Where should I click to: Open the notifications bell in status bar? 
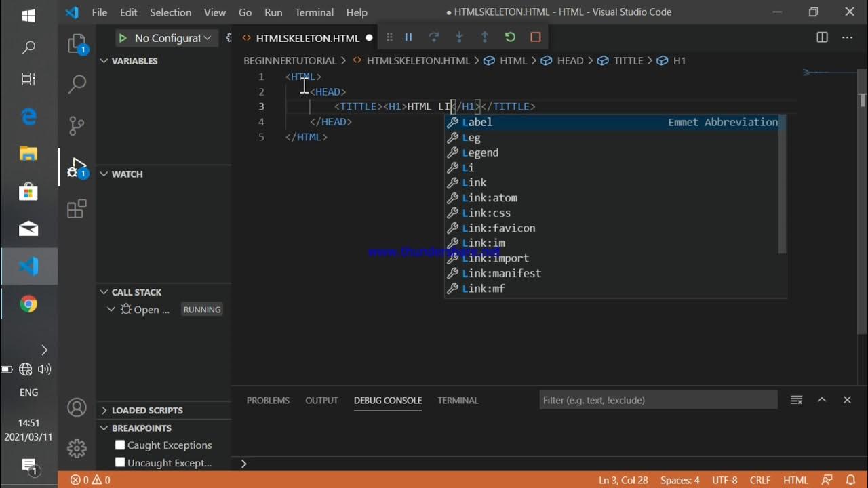point(850,480)
